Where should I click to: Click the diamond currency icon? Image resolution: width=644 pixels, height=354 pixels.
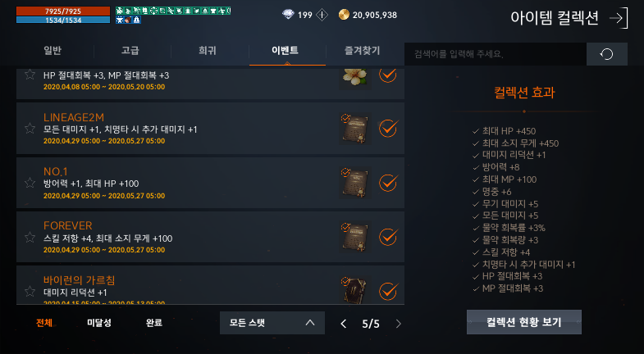pyautogui.click(x=288, y=16)
